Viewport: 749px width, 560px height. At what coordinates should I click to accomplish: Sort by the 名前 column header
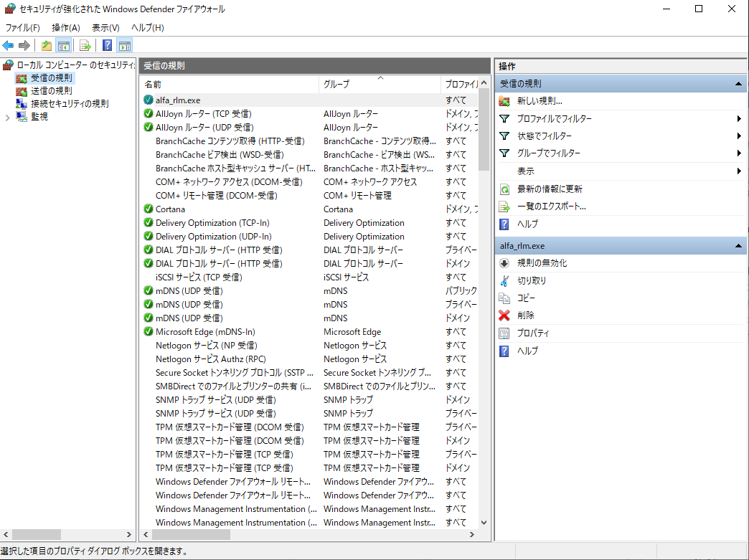(x=231, y=85)
